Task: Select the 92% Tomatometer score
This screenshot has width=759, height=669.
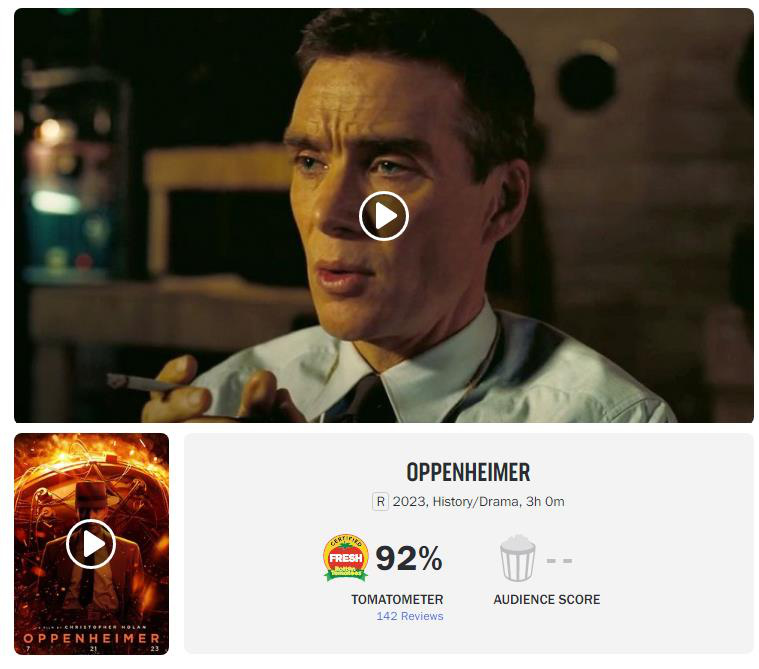Action: 409,558
